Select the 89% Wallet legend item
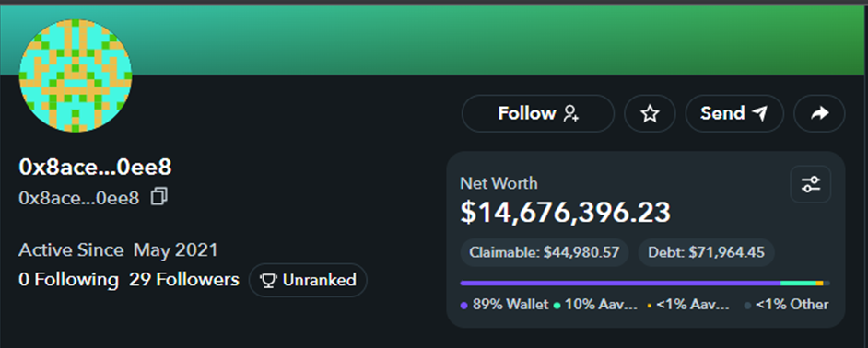 [x=504, y=305]
